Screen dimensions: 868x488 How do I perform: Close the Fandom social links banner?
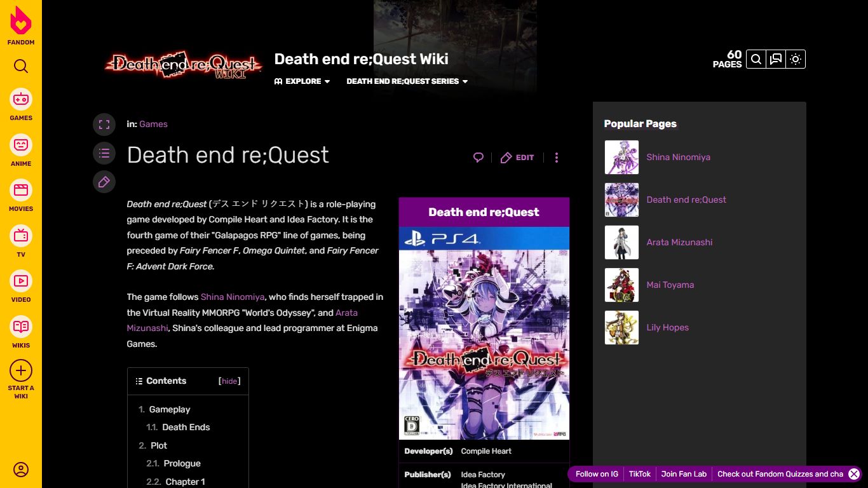coord(854,474)
